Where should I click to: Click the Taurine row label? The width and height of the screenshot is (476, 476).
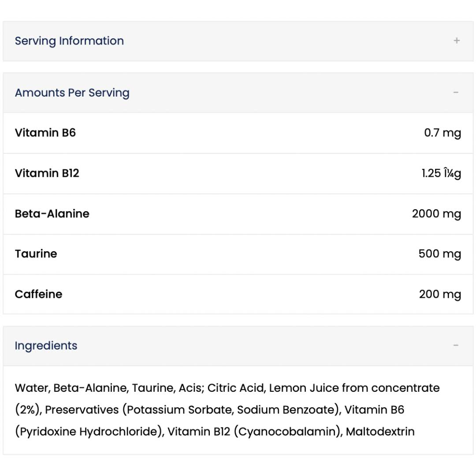coord(36,254)
